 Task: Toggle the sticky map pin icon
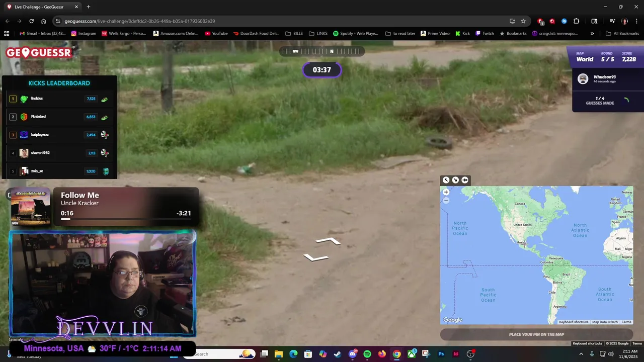click(465, 180)
